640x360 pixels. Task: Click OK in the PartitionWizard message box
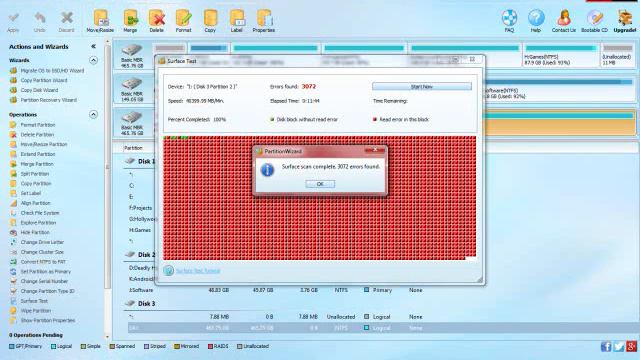[320, 184]
